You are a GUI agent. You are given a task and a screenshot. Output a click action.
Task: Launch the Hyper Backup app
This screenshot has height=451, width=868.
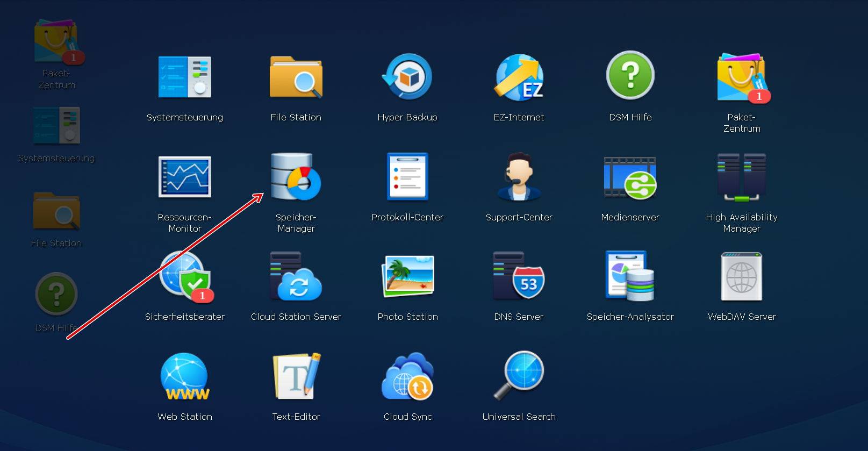pos(407,77)
